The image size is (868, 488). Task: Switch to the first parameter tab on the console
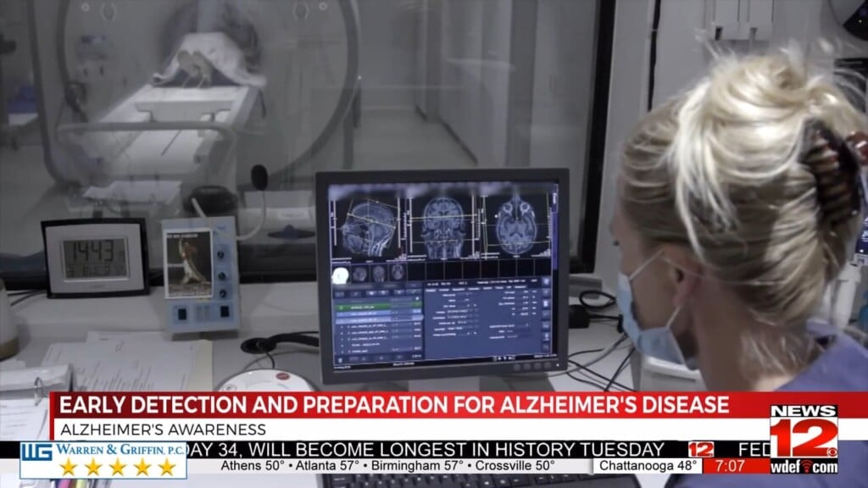431,289
